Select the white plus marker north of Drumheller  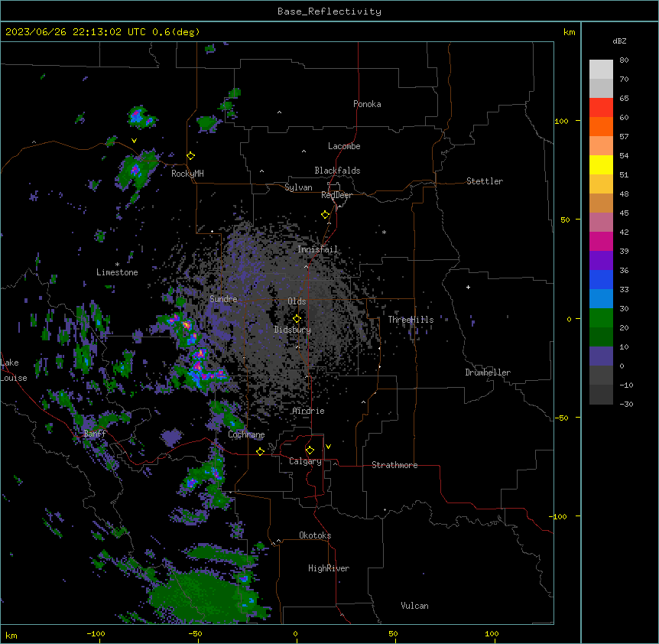pyautogui.click(x=468, y=287)
